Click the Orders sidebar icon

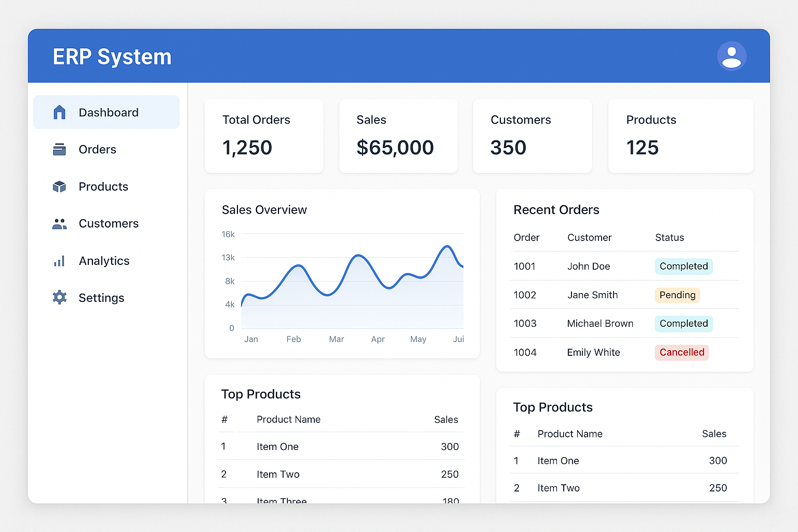point(59,149)
